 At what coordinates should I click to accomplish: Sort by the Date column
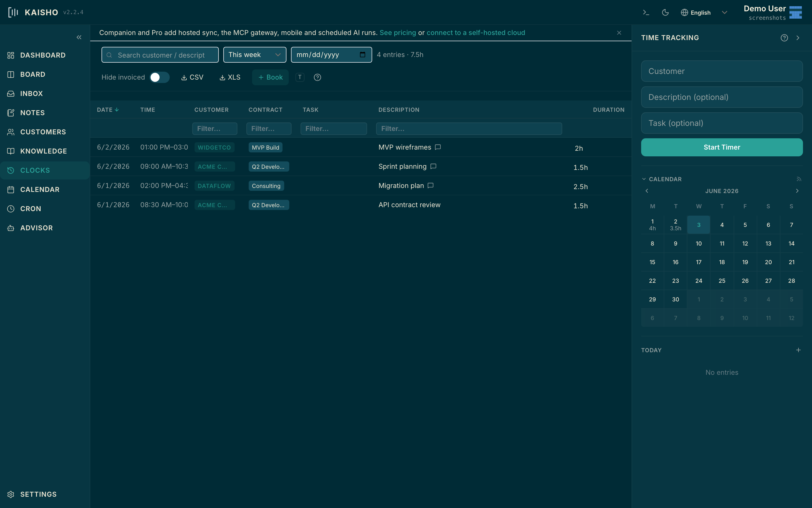[108, 110]
